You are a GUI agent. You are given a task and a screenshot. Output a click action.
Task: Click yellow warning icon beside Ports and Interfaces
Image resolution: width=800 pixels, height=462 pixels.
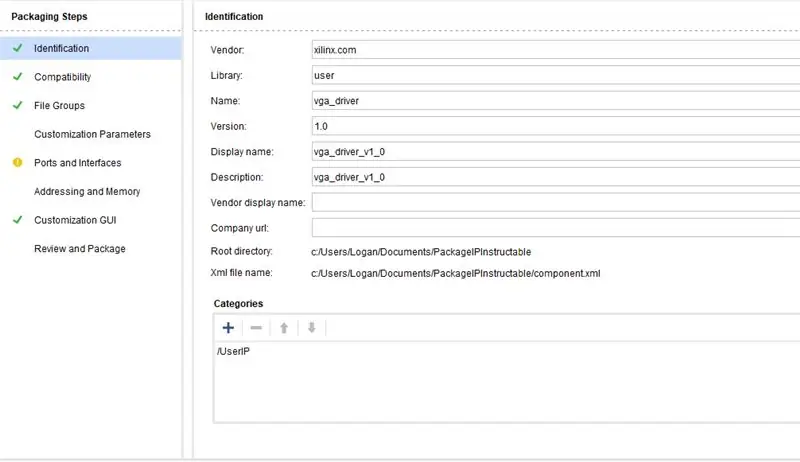[x=18, y=163]
